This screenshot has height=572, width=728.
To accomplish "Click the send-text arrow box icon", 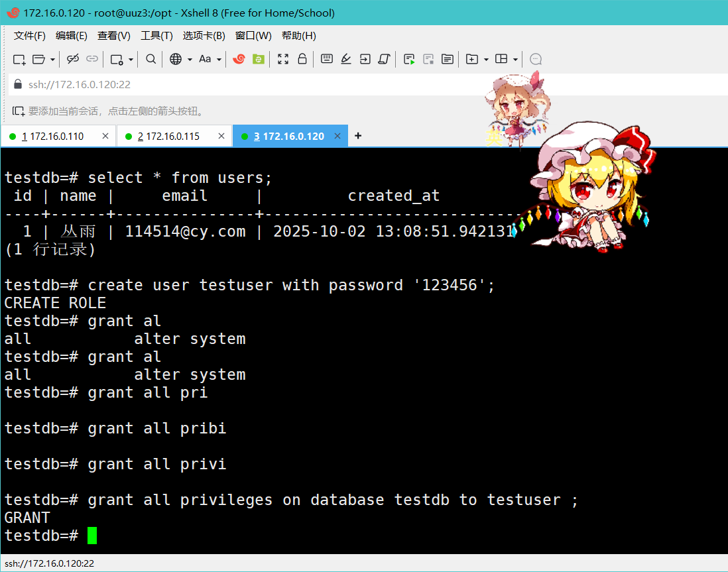I will pos(365,59).
